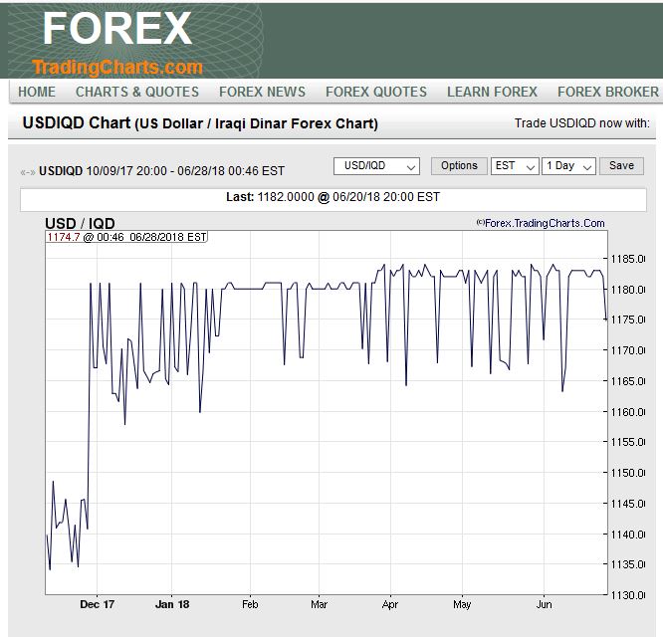Viewport: 663px width, 644px height.
Task: Go to FOREX NEWS section
Action: pyautogui.click(x=262, y=92)
